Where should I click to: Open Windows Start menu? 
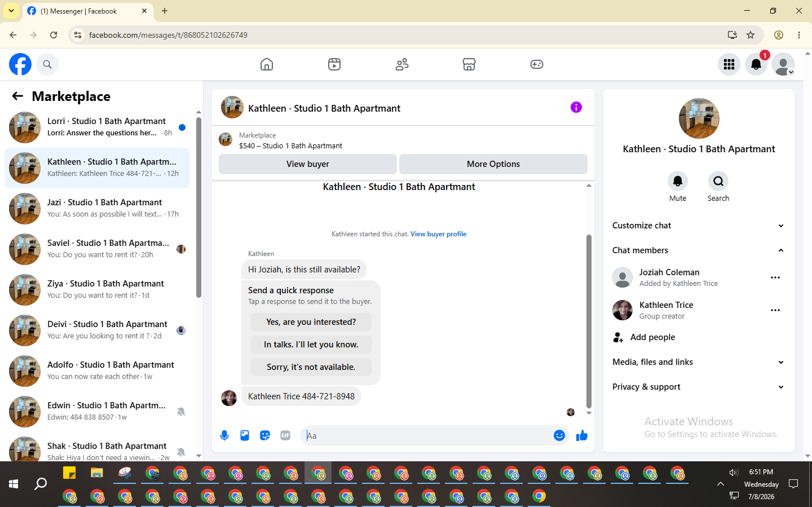[14, 484]
